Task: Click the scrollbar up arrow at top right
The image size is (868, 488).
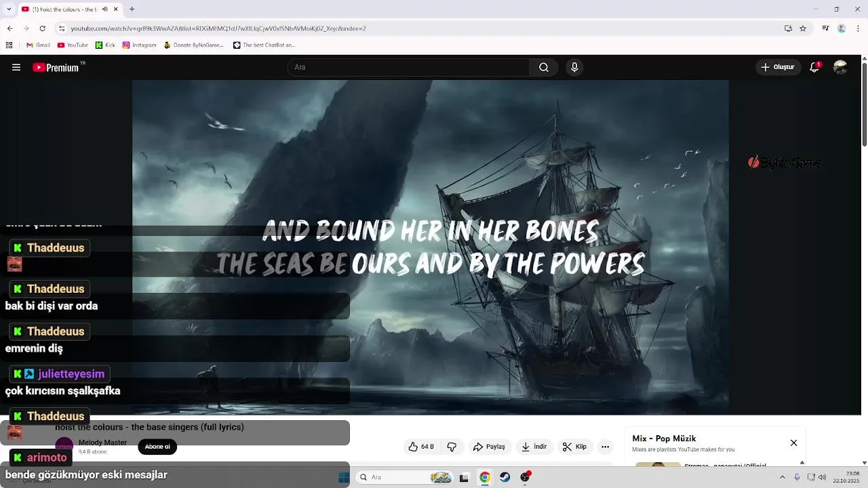Action: pos(864,58)
